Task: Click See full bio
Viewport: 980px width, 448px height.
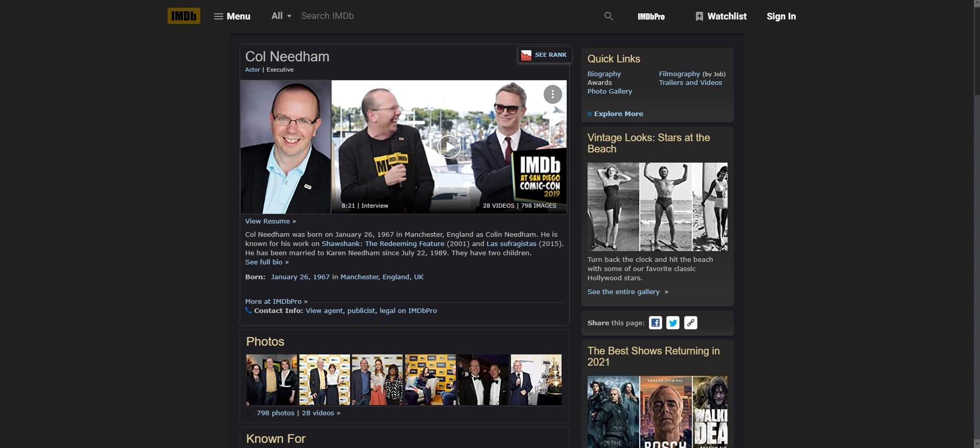Action: pos(264,262)
